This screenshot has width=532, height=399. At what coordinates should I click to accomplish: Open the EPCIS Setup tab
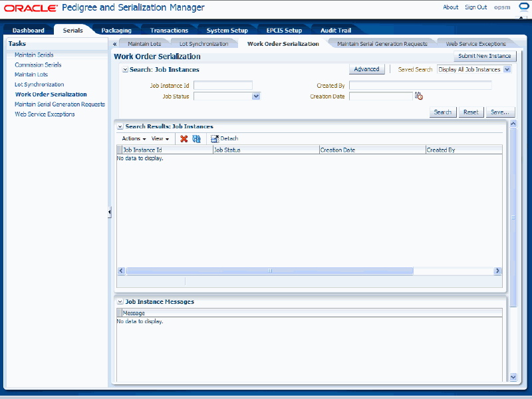tap(284, 30)
